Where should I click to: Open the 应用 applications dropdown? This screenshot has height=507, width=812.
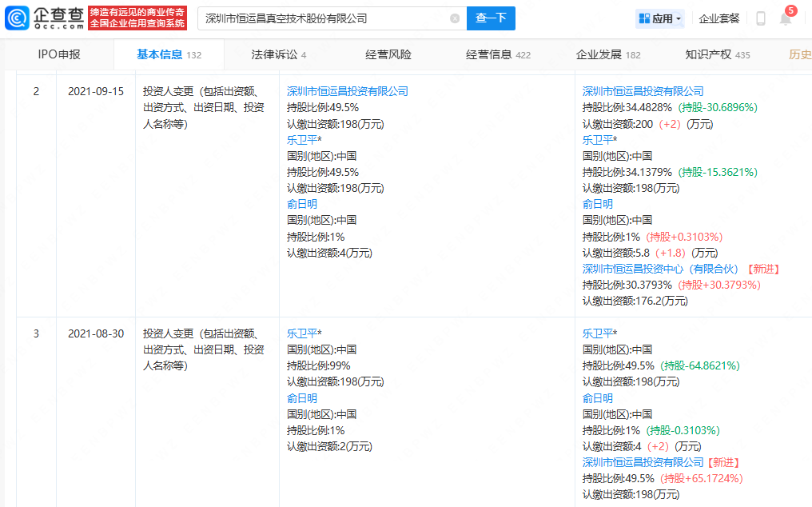coord(659,18)
